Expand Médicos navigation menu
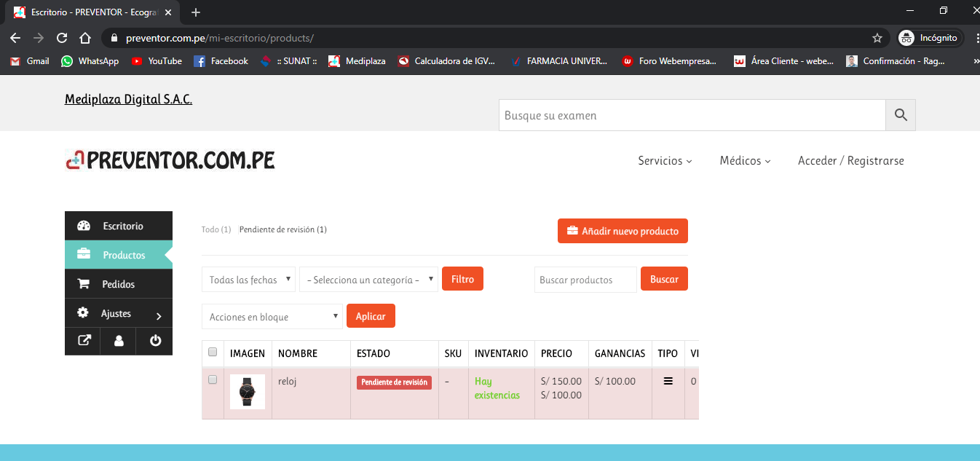 (x=745, y=161)
